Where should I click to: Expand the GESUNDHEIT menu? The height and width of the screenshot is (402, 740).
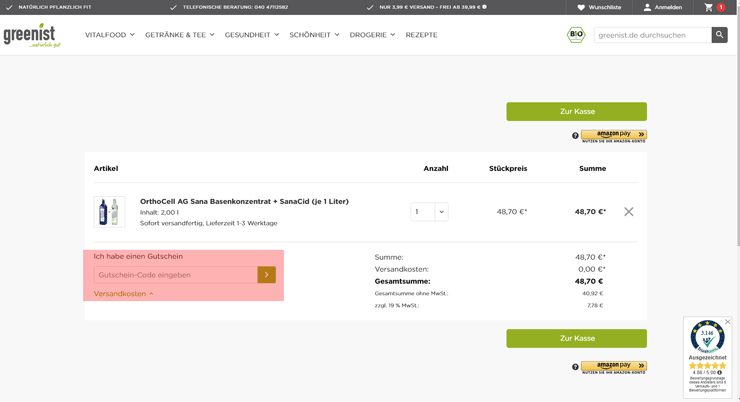tap(252, 35)
